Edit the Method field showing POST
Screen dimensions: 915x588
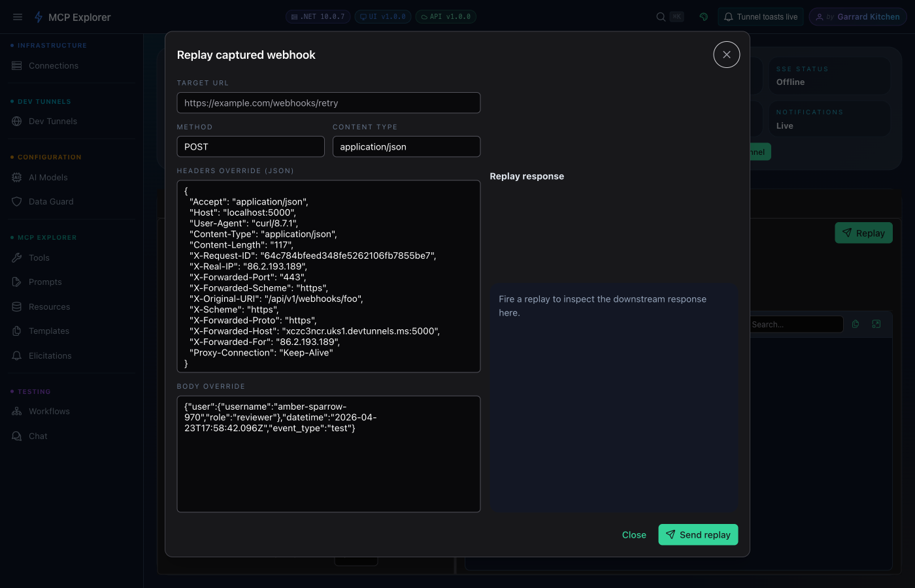(x=251, y=146)
